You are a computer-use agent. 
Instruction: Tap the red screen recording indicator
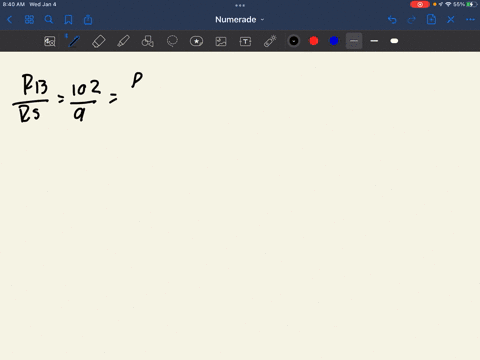point(420,4)
